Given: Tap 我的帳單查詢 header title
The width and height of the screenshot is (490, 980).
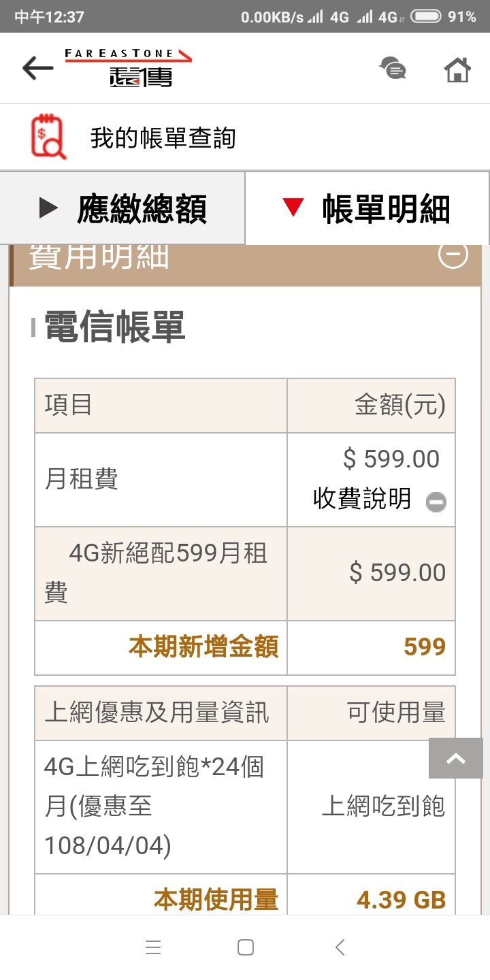Looking at the screenshot, I should (x=163, y=138).
